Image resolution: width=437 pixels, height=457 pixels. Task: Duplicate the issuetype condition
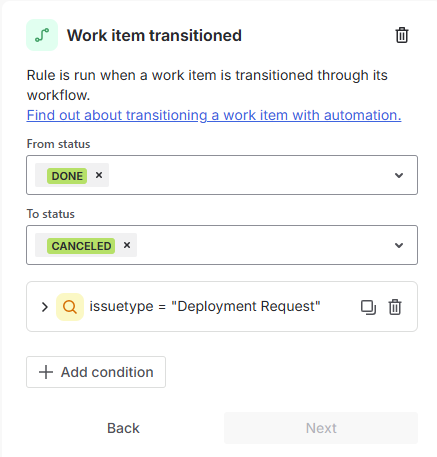point(368,307)
